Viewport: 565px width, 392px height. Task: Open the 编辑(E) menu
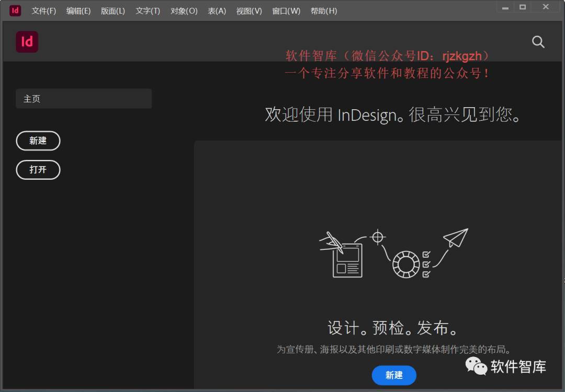(78, 11)
